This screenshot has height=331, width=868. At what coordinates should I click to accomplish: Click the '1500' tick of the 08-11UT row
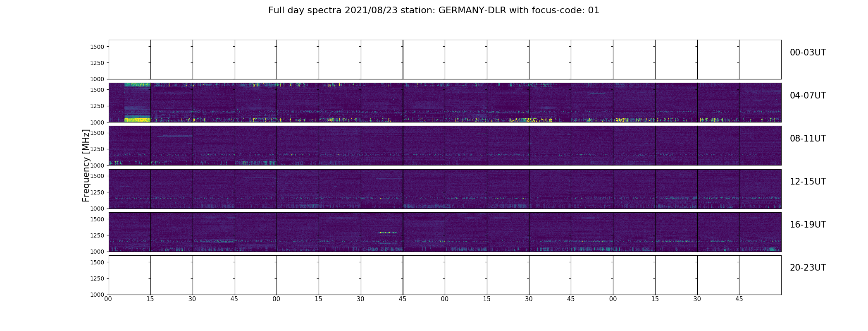pos(97,133)
